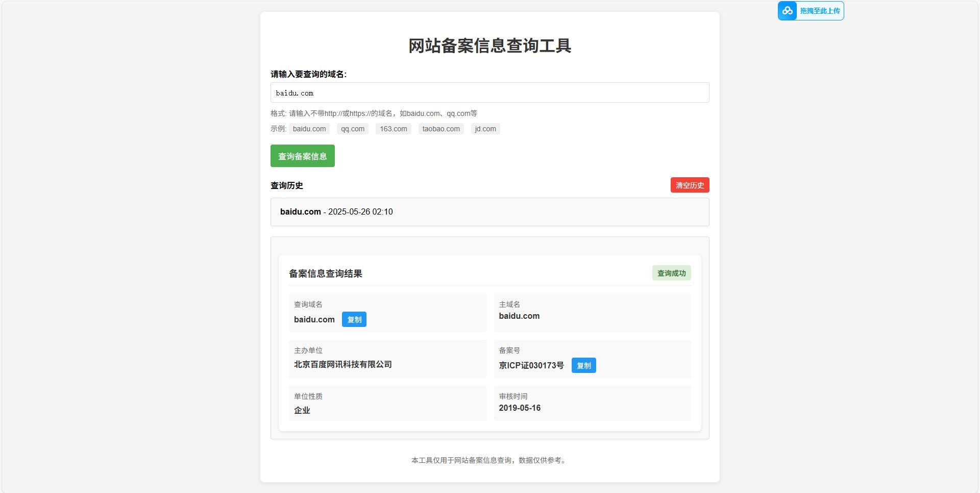Screen dimensions: 980x493
Task: Select the taobao.com example chip
Action: [x=441, y=129]
